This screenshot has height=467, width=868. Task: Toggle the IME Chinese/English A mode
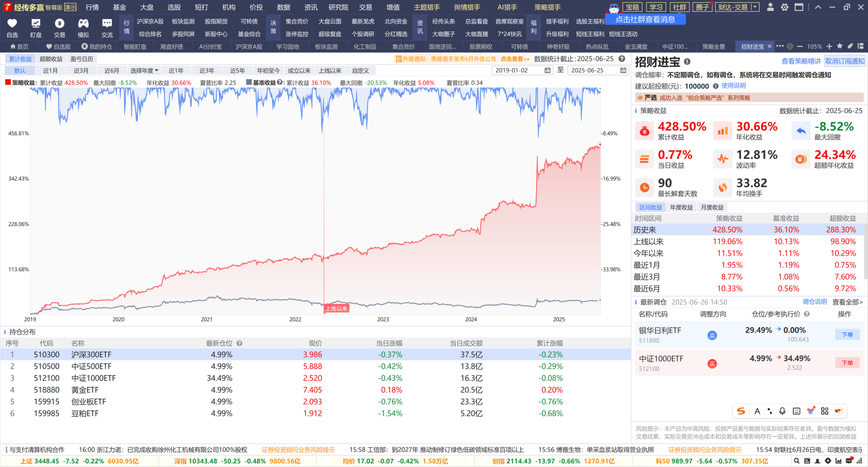point(757,411)
